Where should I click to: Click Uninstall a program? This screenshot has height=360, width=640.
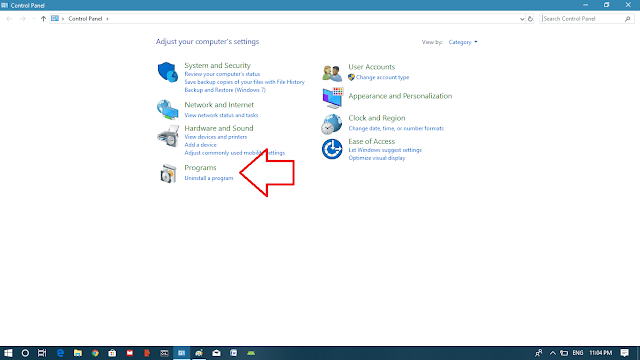[209, 178]
